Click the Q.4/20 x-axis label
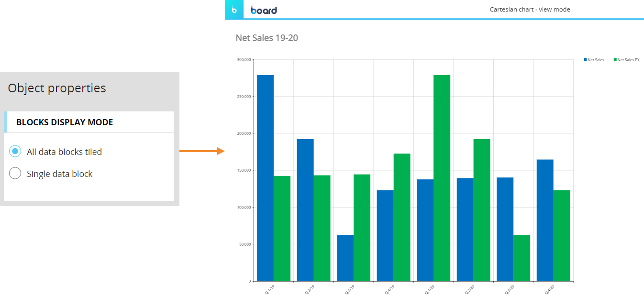 [549, 289]
